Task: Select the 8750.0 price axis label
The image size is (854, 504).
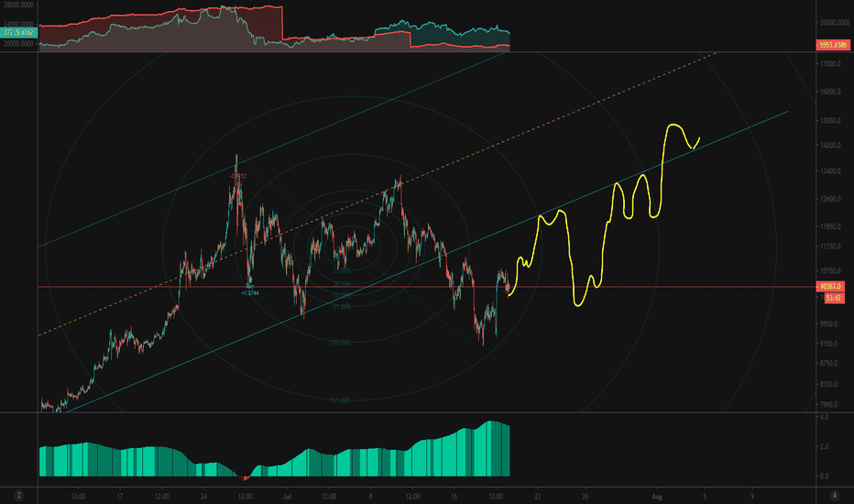Action: [x=829, y=364]
